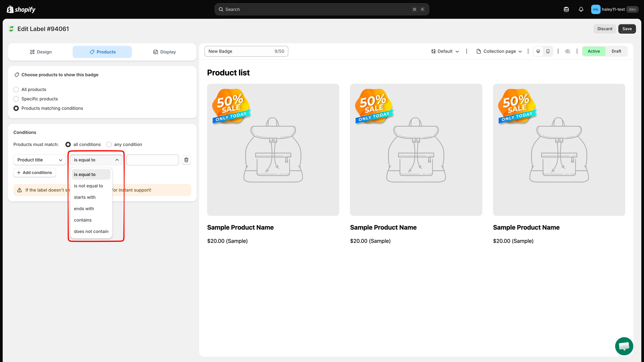Viewport: 644px width, 362px height.
Task: Switch to the Design tab
Action: [40, 52]
